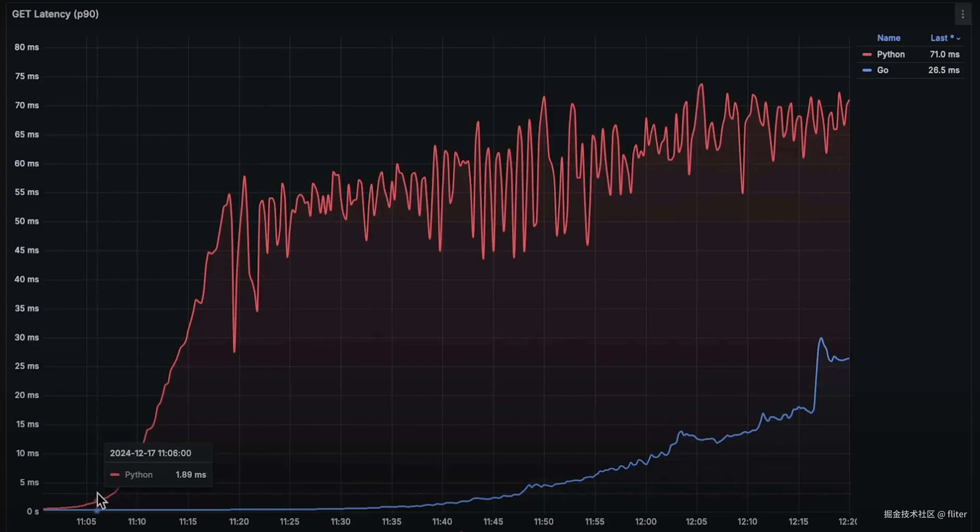
Task: Click the 11:30 time axis label
Action: (x=340, y=521)
